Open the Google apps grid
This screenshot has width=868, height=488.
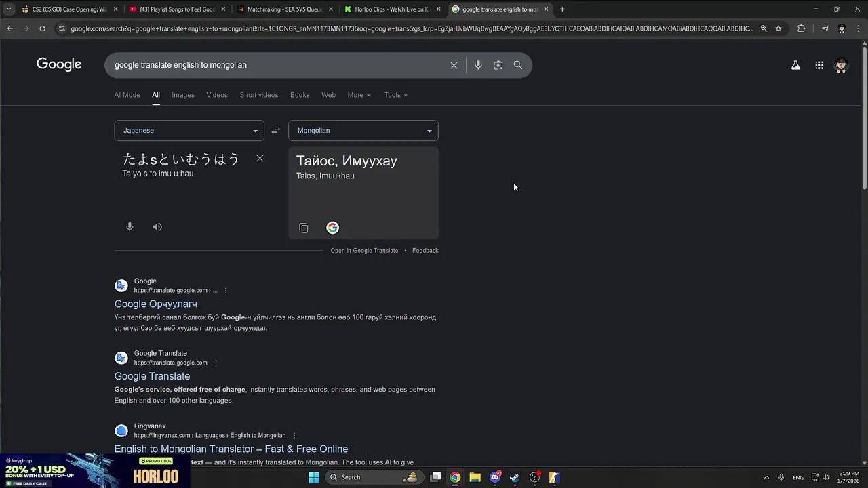(x=819, y=65)
